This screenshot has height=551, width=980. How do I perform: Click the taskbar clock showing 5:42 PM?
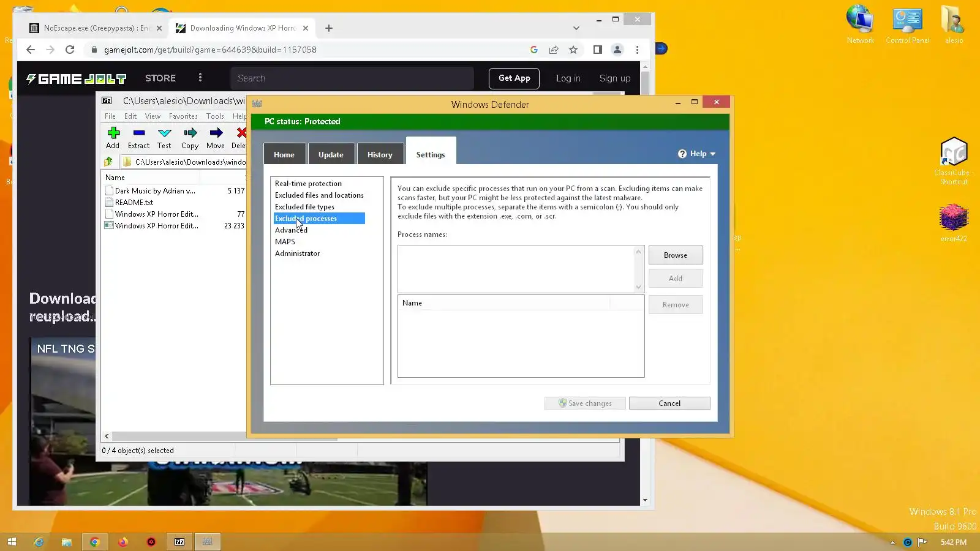(x=954, y=542)
